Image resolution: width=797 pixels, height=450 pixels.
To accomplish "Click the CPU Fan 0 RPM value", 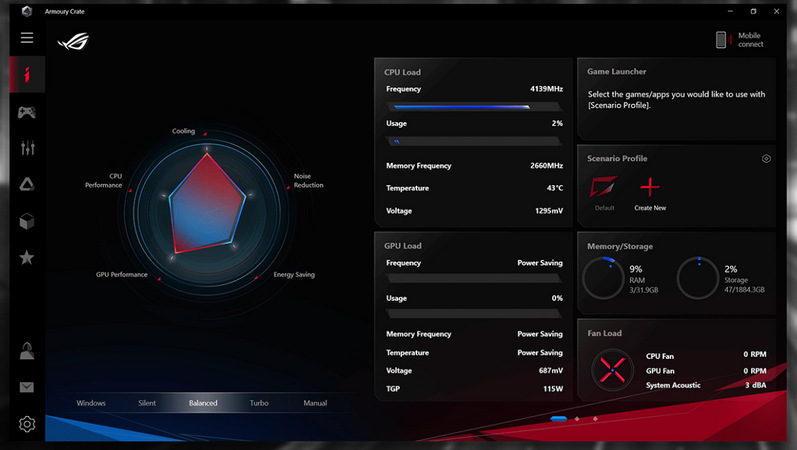I will (x=755, y=354).
